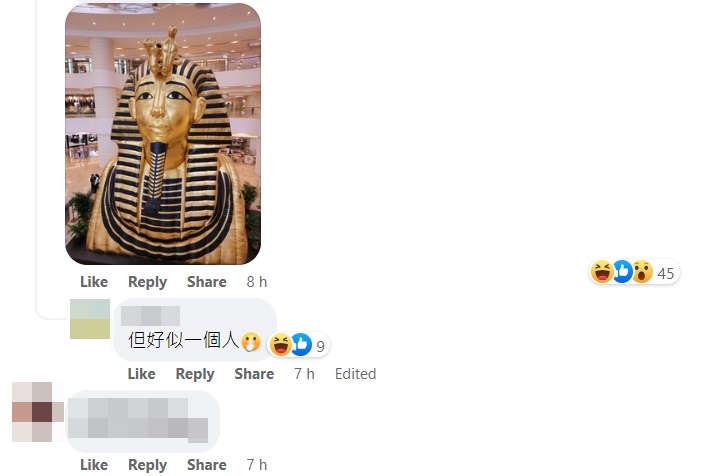
Task: View the 9 reactions count on reply
Action: pyautogui.click(x=320, y=346)
